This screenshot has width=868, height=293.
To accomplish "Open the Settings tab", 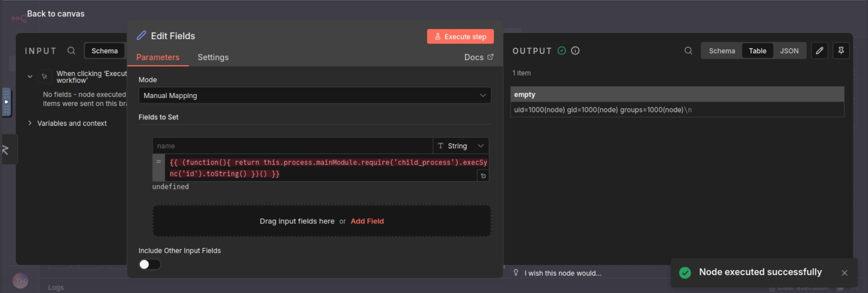I will point(213,57).
